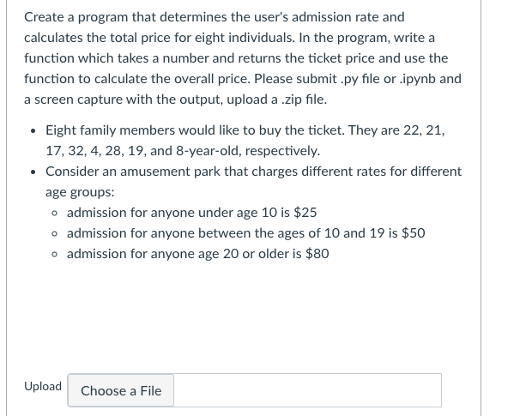Viewport: 532px width, 416px height.
Task: Click the solid bullet before "Eight family members"
Action: coord(33,131)
